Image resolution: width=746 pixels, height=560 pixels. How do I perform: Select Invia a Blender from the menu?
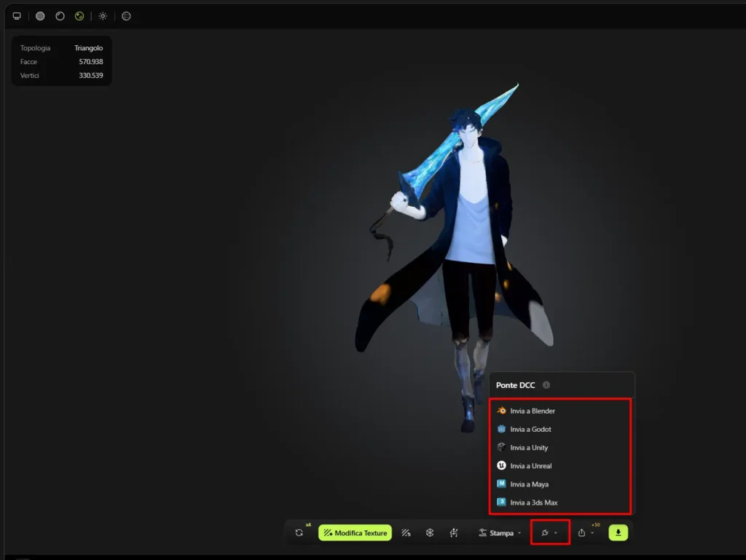[532, 411]
